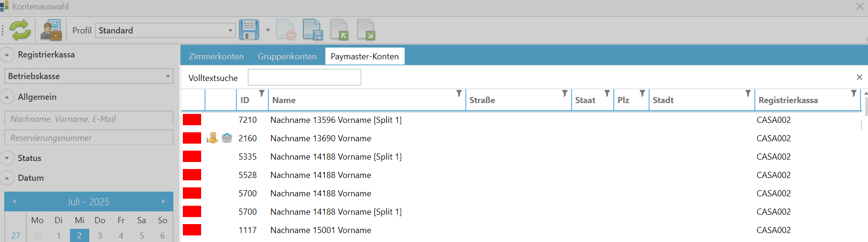Select row ID 5528

point(521,175)
